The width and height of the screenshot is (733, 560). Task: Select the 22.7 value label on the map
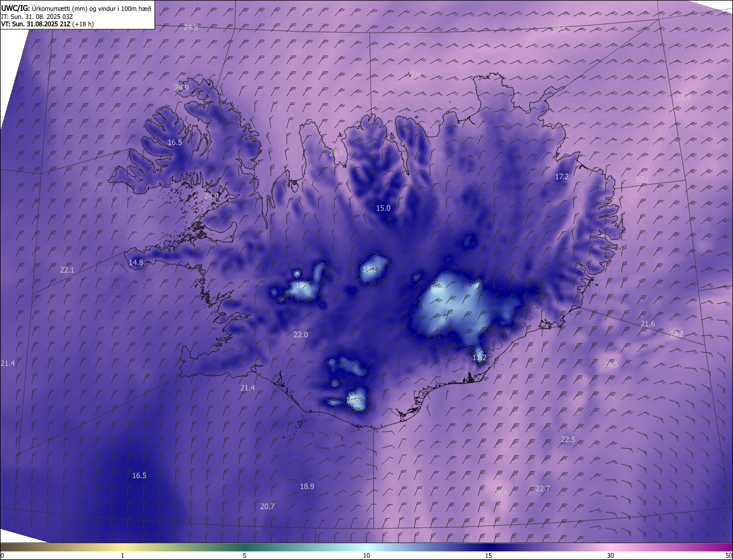(x=543, y=488)
